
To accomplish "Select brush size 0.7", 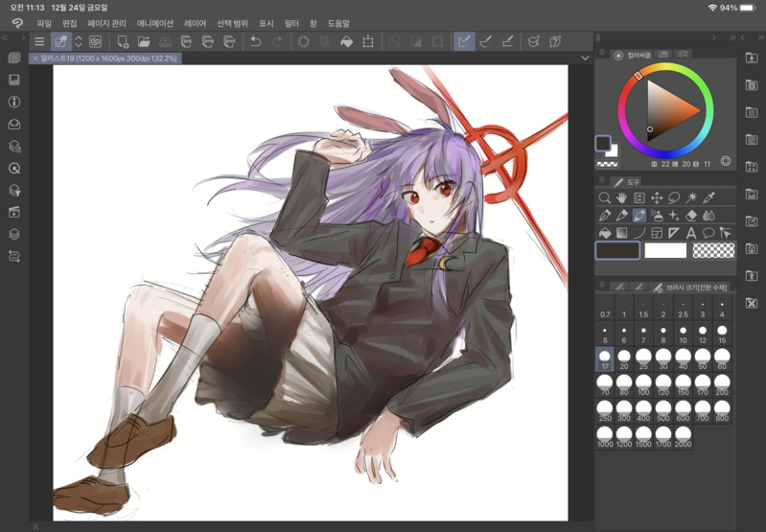I will [x=605, y=309].
